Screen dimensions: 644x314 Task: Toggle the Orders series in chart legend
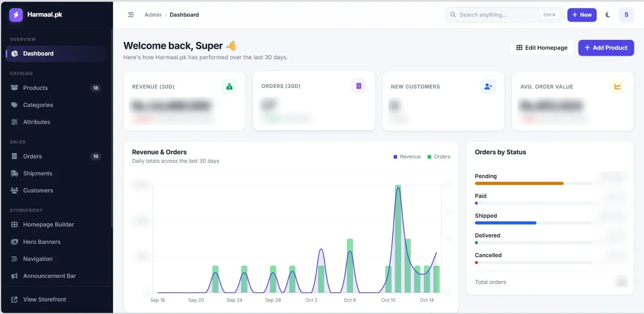[x=439, y=157]
